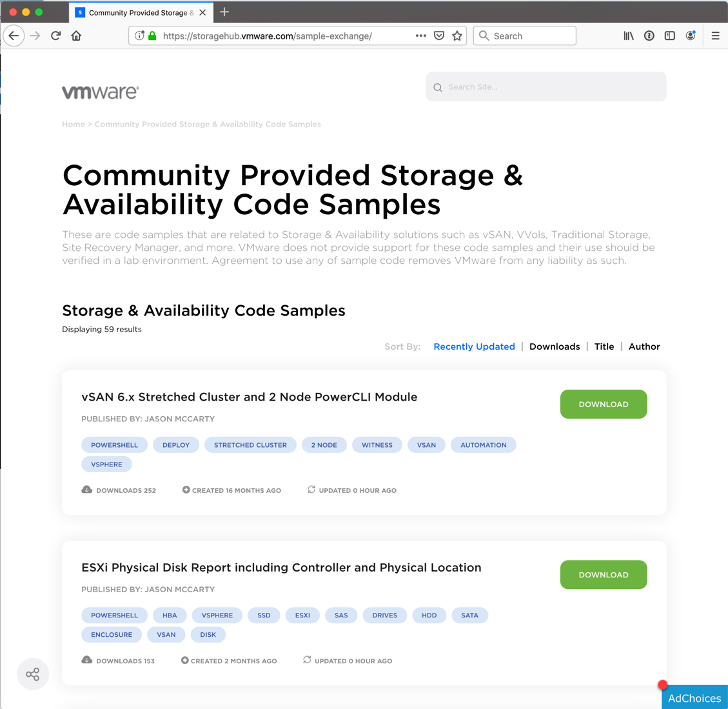
Task: Select the SAS tag
Action: click(x=340, y=615)
